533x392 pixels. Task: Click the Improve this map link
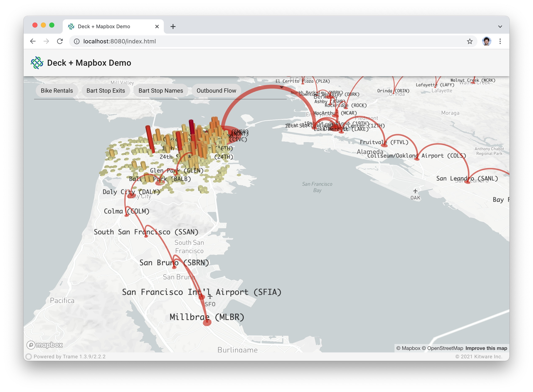pos(486,348)
